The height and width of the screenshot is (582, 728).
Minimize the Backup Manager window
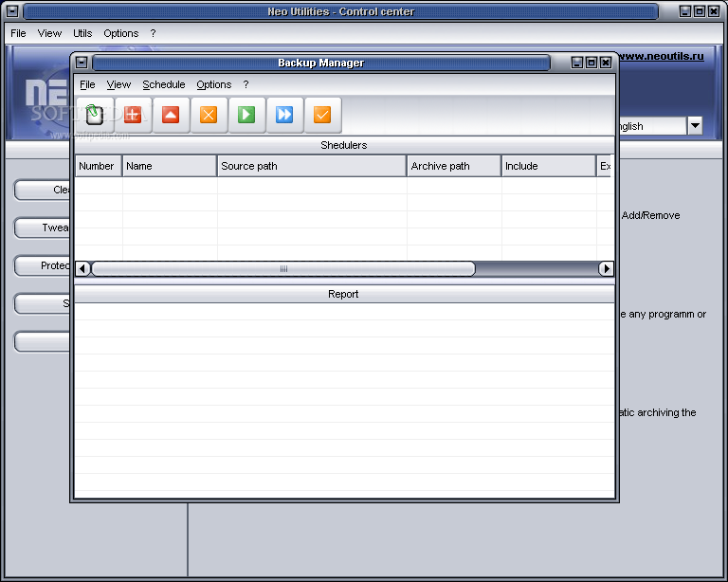(577, 63)
